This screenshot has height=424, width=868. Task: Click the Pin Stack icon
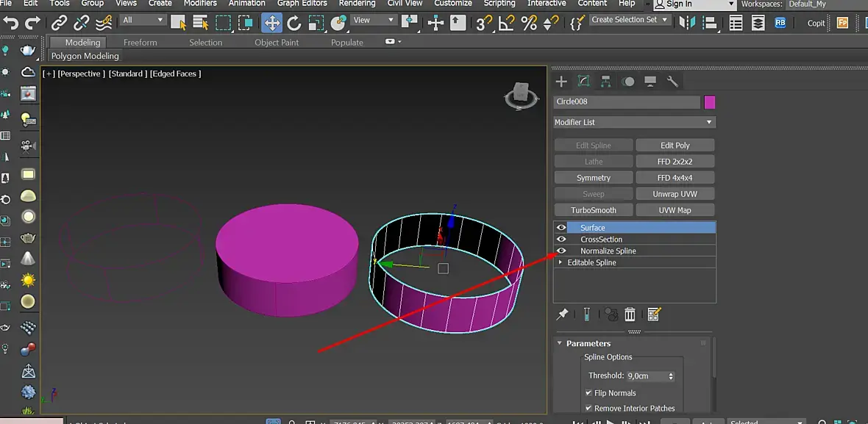pos(563,315)
